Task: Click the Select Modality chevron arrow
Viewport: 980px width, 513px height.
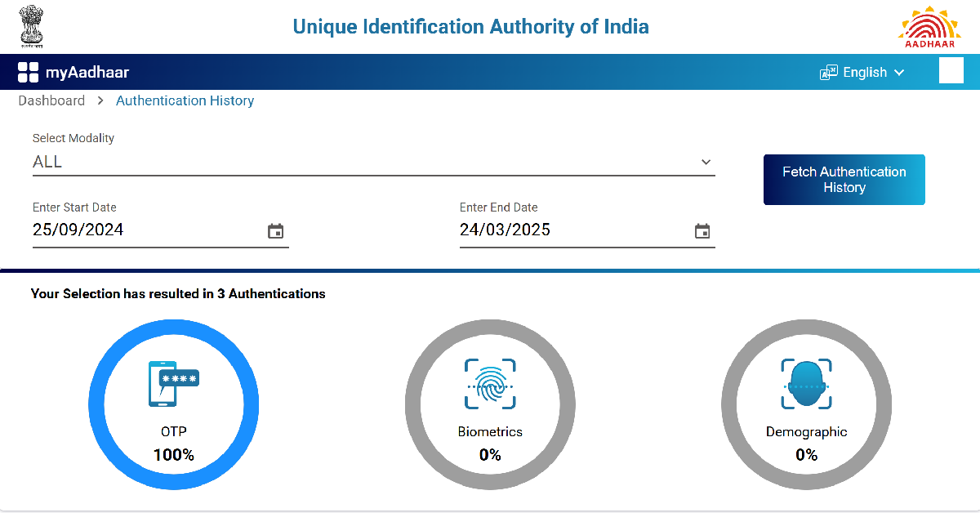Action: click(706, 162)
